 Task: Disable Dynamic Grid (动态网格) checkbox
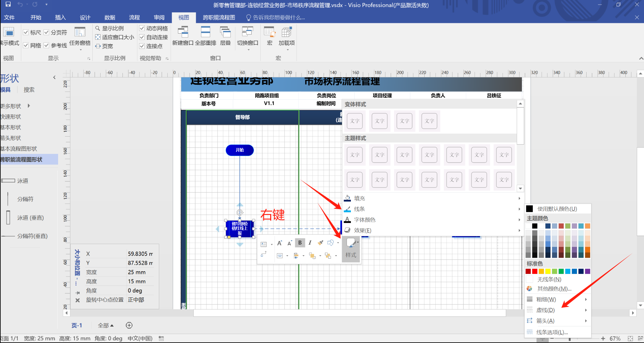pyautogui.click(x=142, y=28)
